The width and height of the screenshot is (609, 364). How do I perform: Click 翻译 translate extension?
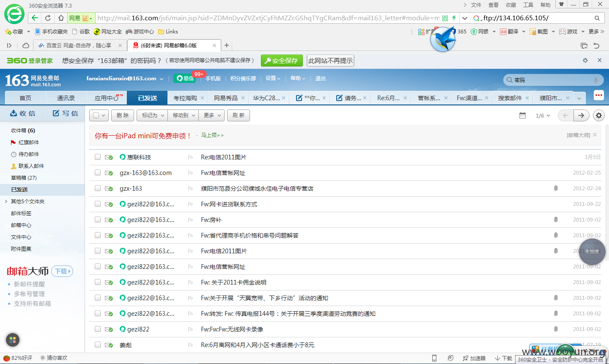(x=509, y=32)
